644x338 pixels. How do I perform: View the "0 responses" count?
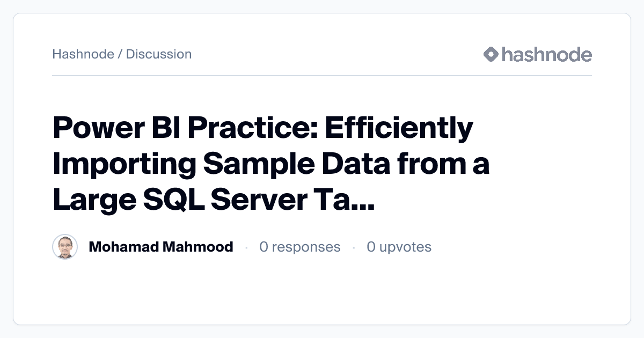pyautogui.click(x=299, y=247)
